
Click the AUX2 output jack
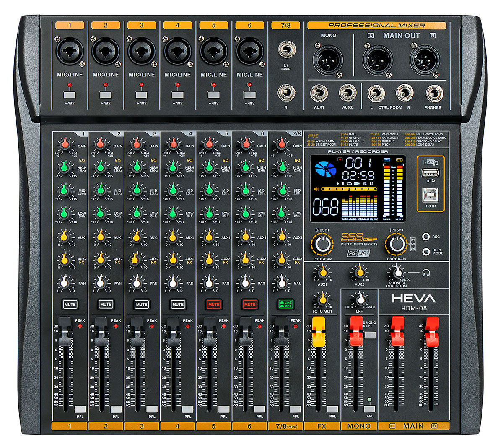point(347,94)
